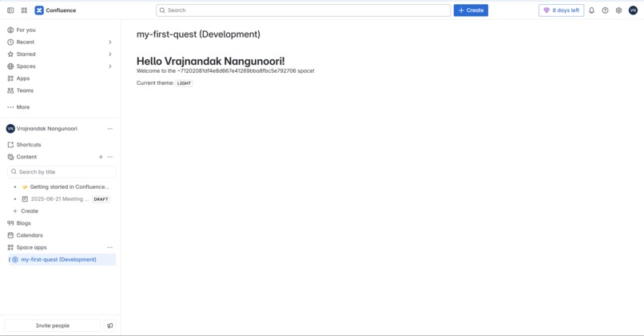The image size is (644, 336).
Task: Click the my-first-quest (Development) page title
Action: 198,34
